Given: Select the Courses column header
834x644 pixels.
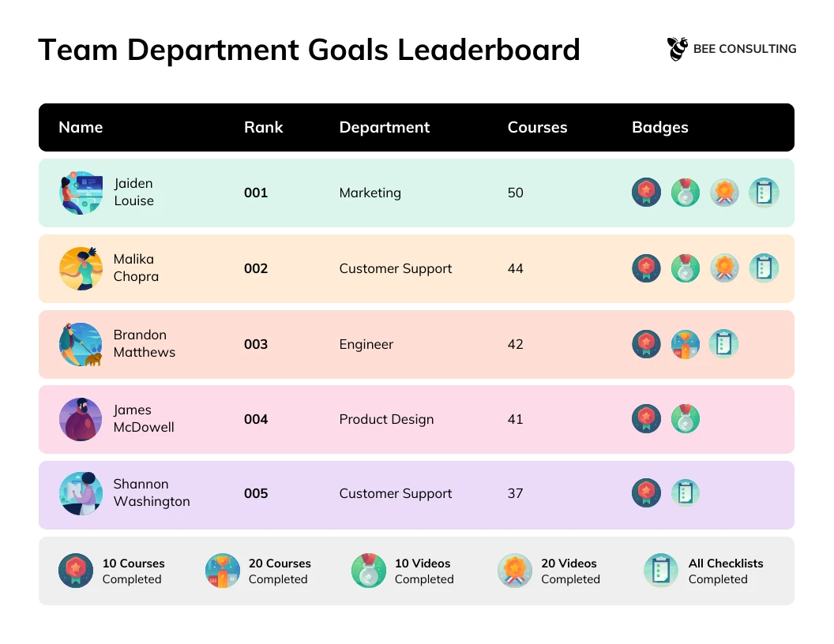Looking at the screenshot, I should coord(537,127).
